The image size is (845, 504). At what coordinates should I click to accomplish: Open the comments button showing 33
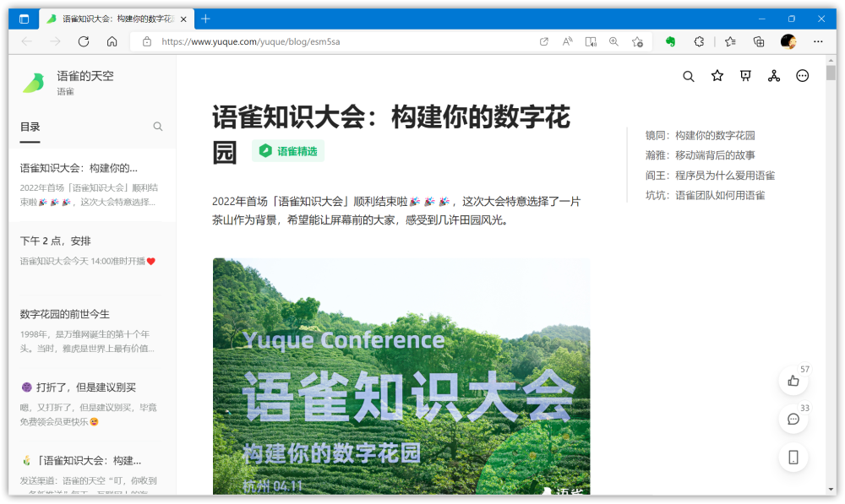pyautogui.click(x=793, y=419)
